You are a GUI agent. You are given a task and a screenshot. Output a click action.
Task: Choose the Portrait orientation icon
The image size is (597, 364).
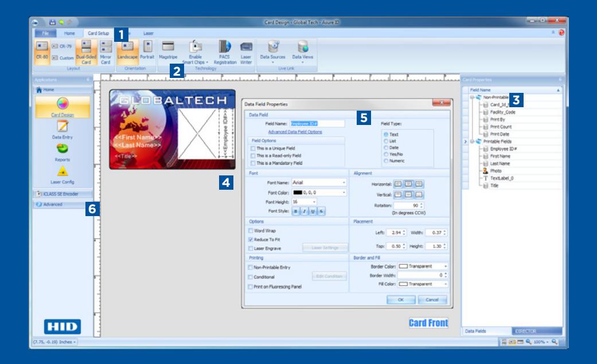click(x=147, y=50)
